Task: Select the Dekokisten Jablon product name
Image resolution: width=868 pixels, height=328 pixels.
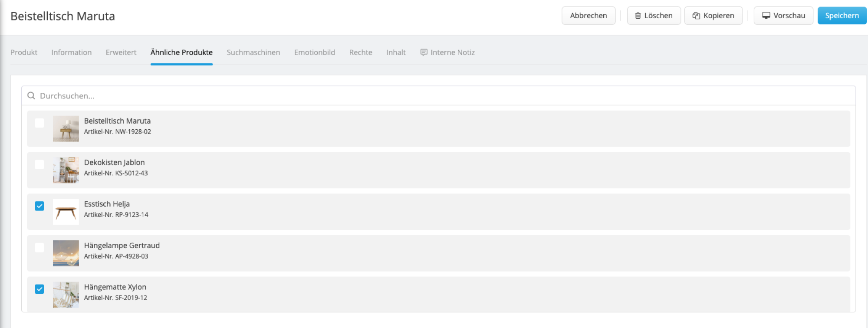Action: click(x=114, y=162)
